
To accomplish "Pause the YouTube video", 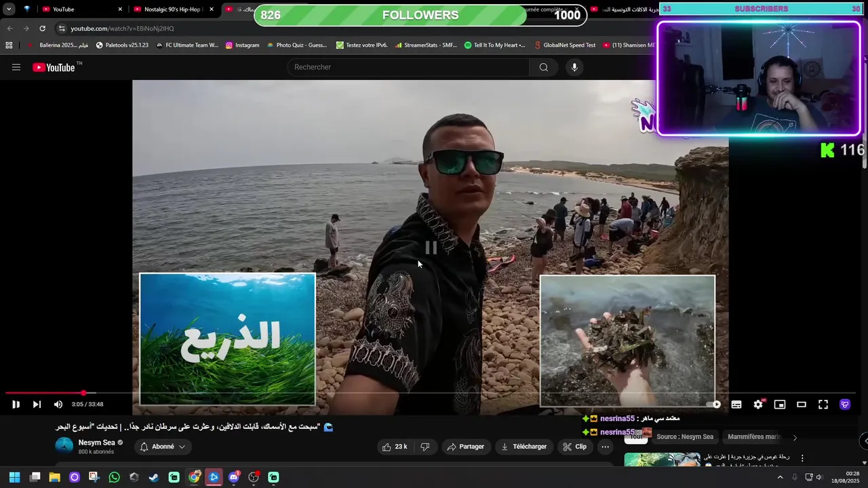I will click(x=16, y=405).
